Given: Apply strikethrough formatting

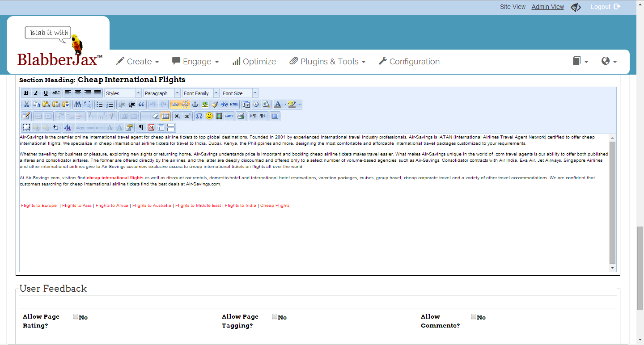Looking at the screenshot, I should click(x=56, y=93).
